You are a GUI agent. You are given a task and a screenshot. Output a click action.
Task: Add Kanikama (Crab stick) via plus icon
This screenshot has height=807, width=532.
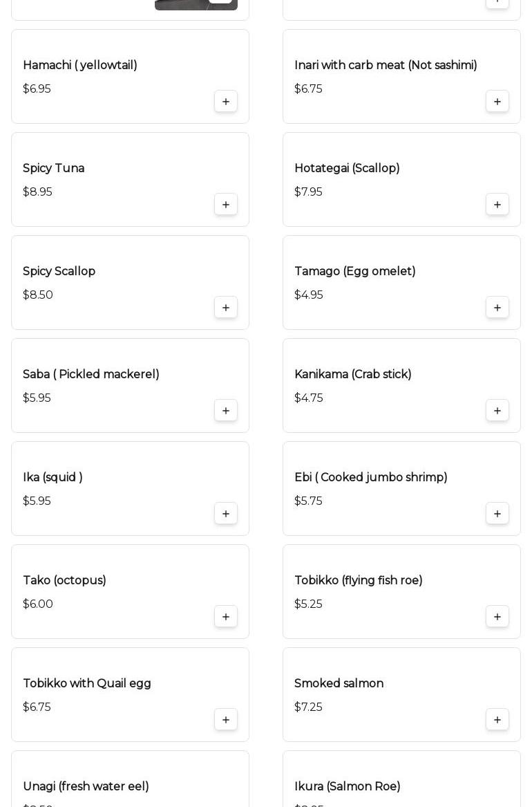[x=497, y=411]
